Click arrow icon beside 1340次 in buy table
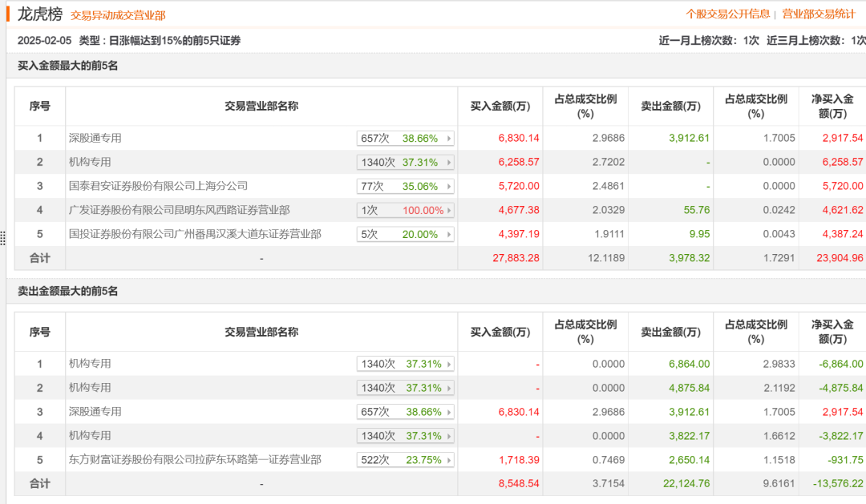 click(449, 163)
